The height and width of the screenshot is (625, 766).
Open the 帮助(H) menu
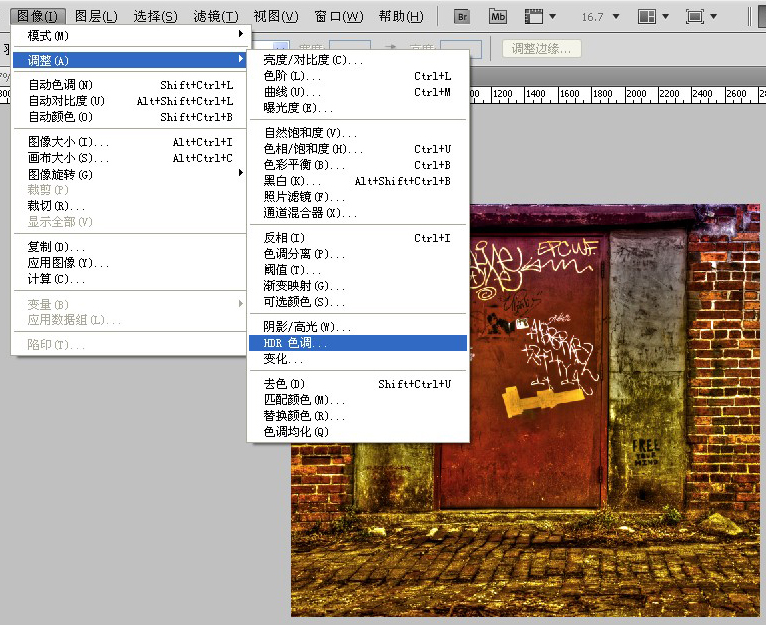point(401,16)
